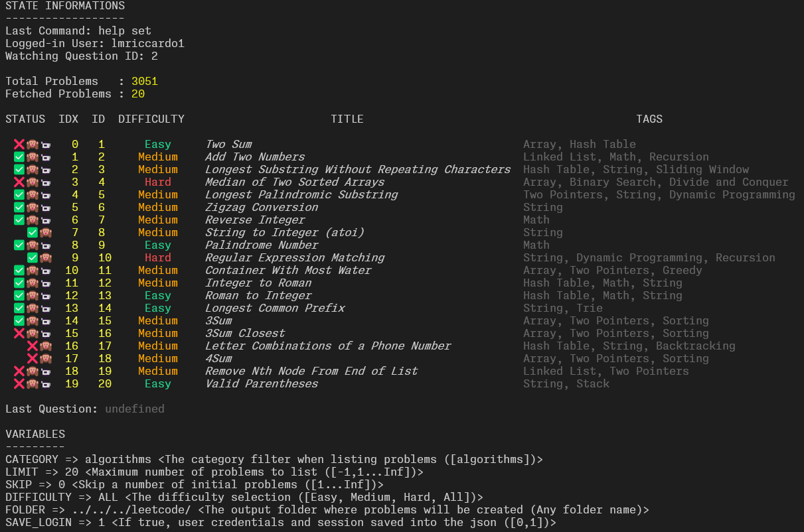Click the red X status icon for Two Sum

[x=19, y=144]
